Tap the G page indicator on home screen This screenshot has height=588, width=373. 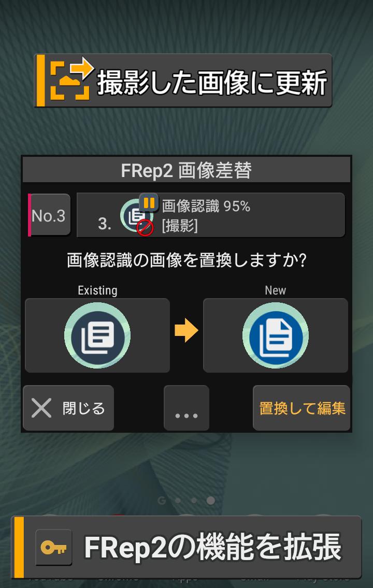click(x=162, y=500)
